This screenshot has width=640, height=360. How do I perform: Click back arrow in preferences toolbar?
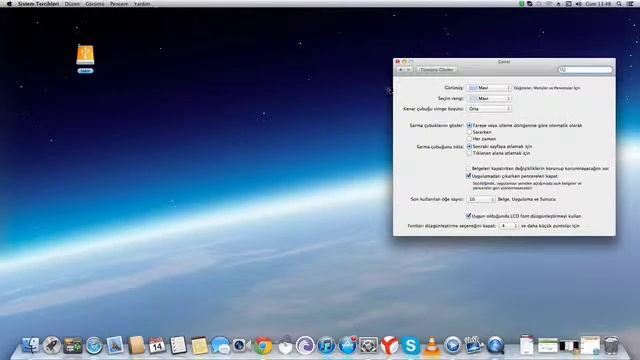400,70
